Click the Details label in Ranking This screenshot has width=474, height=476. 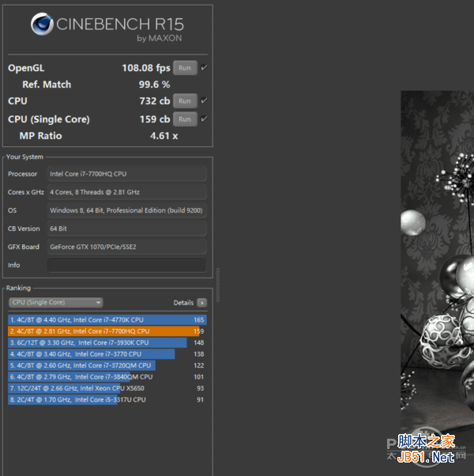pos(183,303)
